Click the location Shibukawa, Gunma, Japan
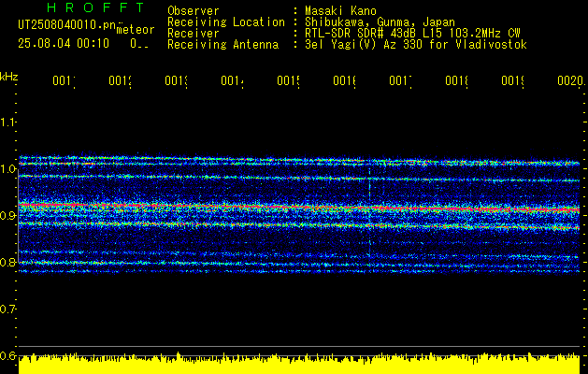 [x=380, y=22]
